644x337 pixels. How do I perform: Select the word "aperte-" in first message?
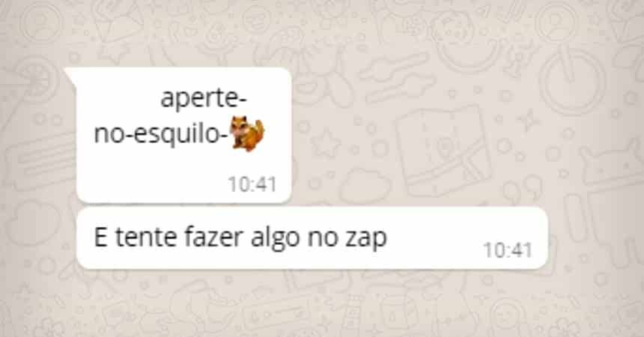pyautogui.click(x=204, y=99)
